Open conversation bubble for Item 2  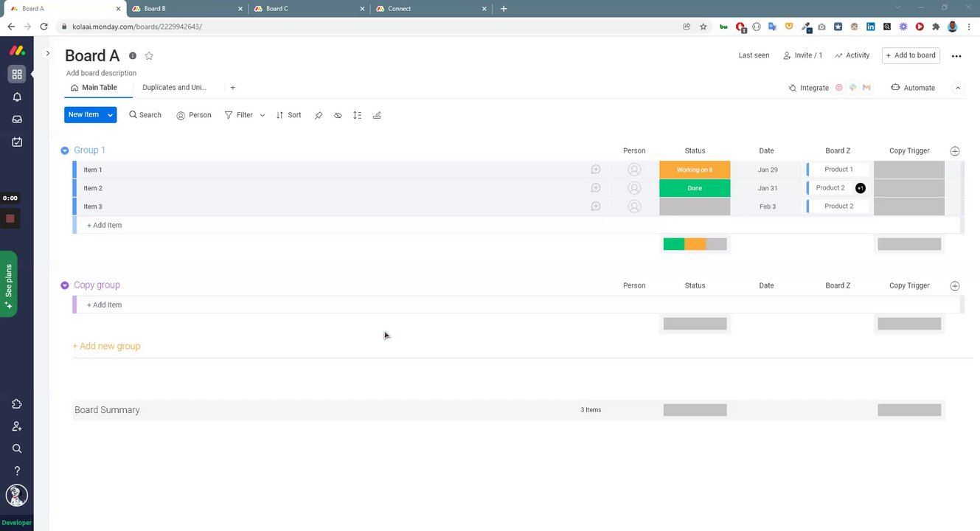[596, 188]
